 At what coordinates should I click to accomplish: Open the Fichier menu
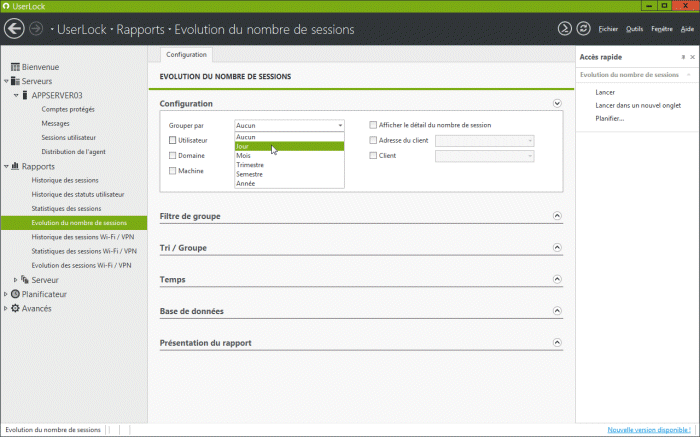pos(608,29)
